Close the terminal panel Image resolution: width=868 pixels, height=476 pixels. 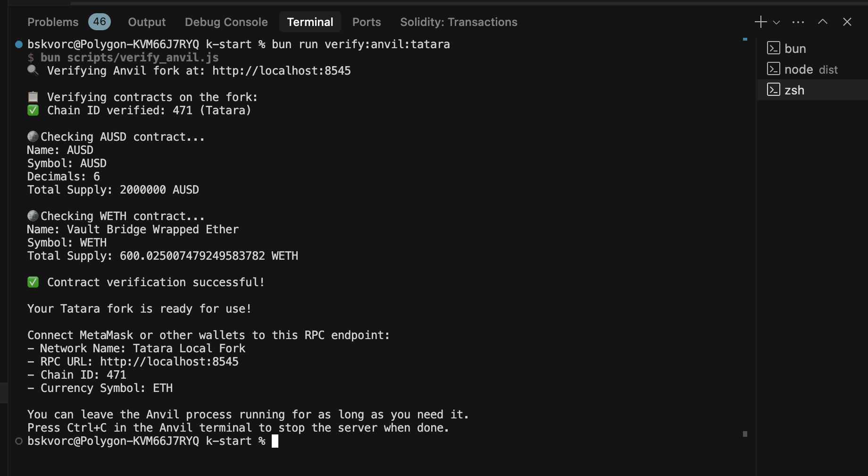(x=847, y=22)
